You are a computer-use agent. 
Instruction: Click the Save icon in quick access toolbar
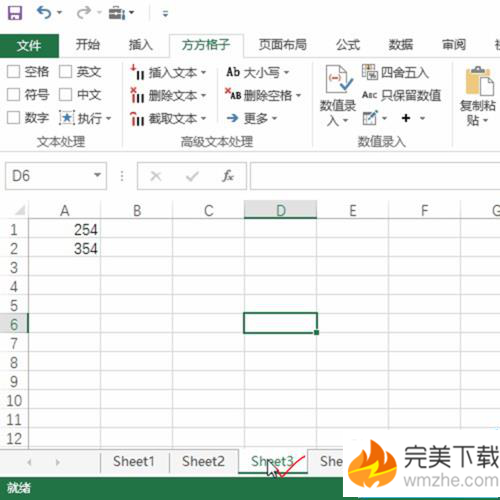(15, 14)
